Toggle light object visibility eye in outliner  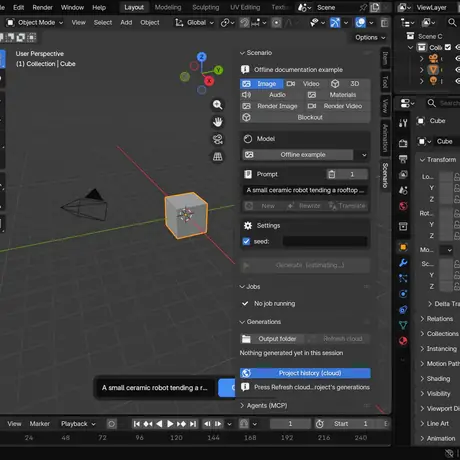(458, 81)
